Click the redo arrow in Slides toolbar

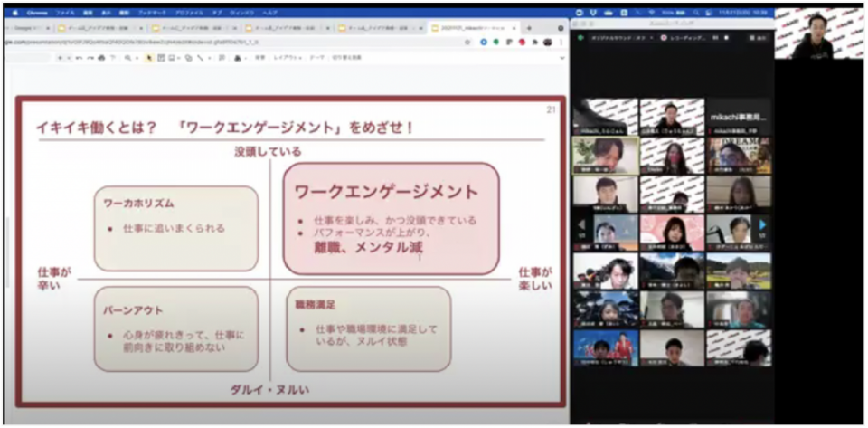(x=90, y=58)
